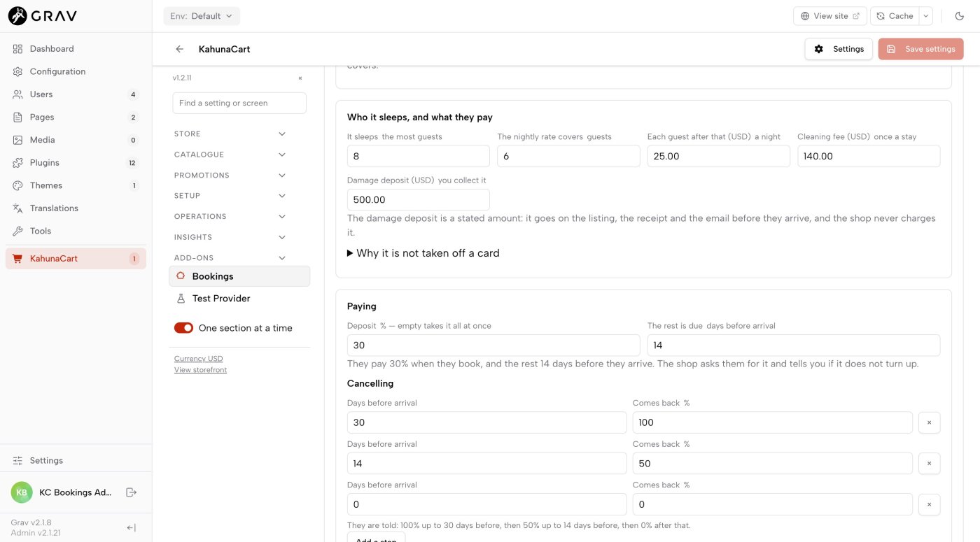Expand the STORE section

(230, 134)
